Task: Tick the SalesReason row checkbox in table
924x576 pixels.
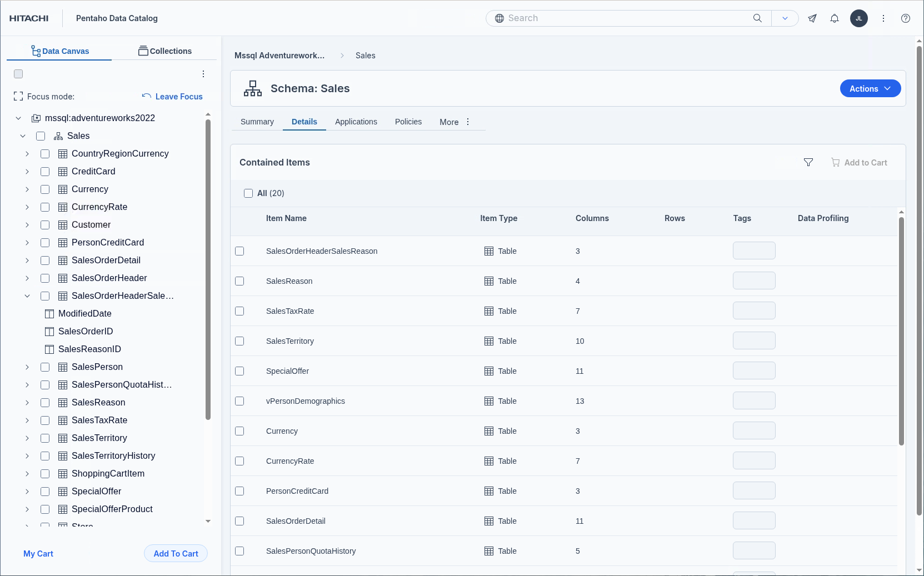Action: coord(239,281)
